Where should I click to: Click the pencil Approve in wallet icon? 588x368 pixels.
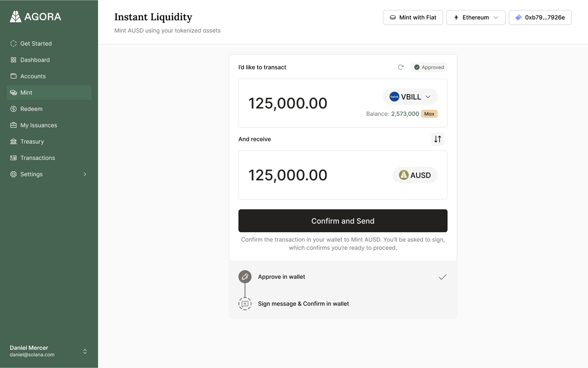click(245, 277)
